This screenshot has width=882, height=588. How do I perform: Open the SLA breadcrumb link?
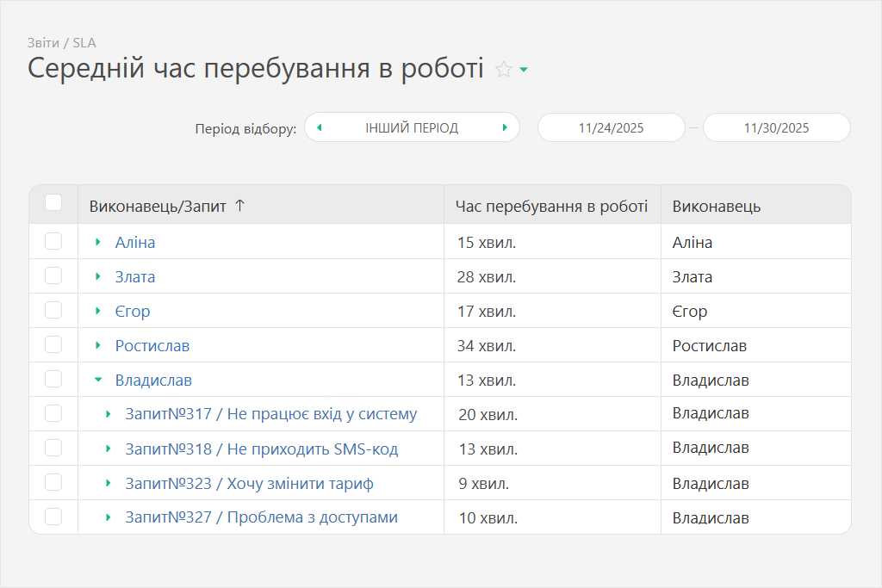tap(84, 43)
